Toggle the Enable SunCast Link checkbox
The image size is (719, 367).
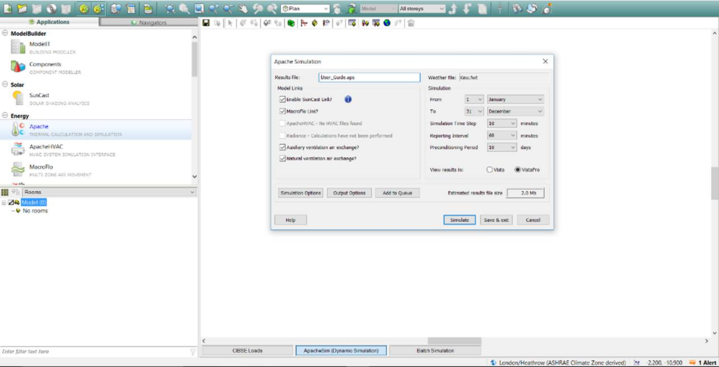coord(282,99)
